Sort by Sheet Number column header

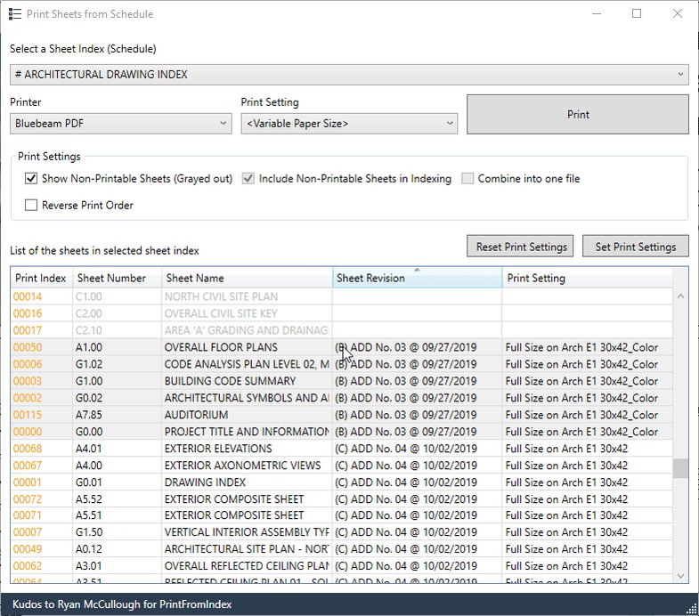coord(118,278)
